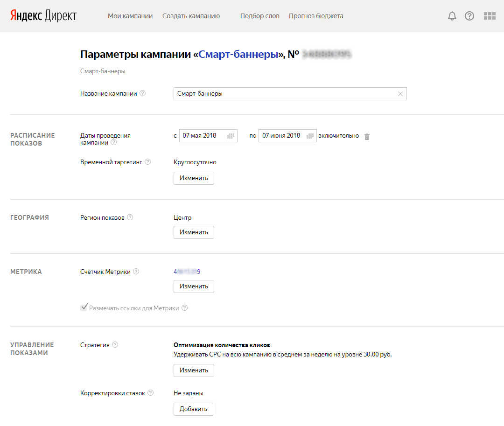
Task: Open Мои кампании menu item
Action: pyautogui.click(x=130, y=16)
